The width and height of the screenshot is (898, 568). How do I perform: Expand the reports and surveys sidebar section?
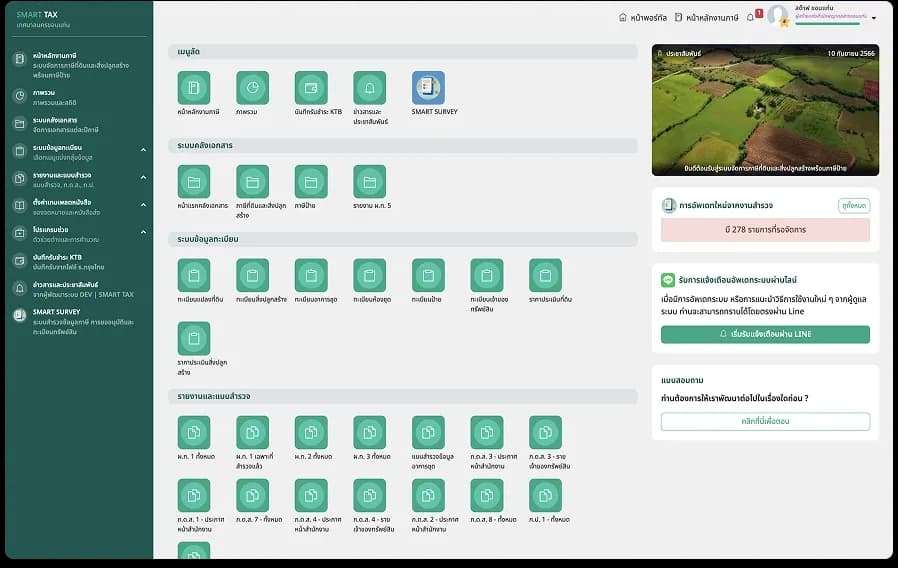143,178
